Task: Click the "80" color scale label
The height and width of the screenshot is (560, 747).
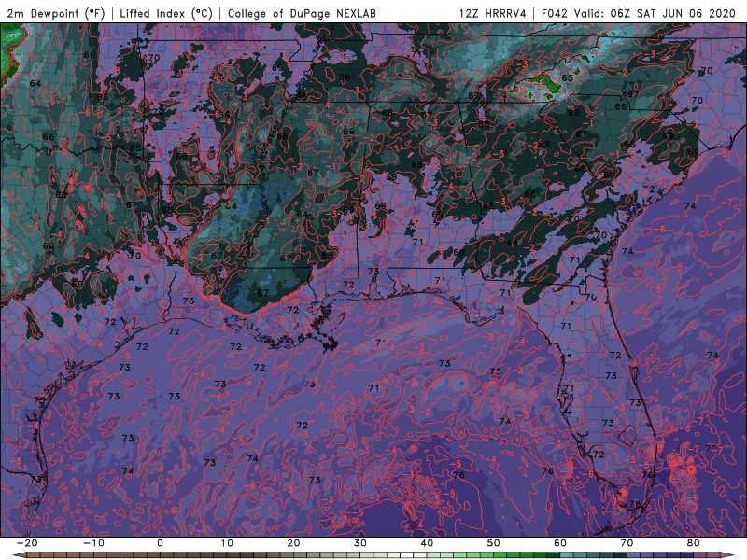Action: pos(694,543)
